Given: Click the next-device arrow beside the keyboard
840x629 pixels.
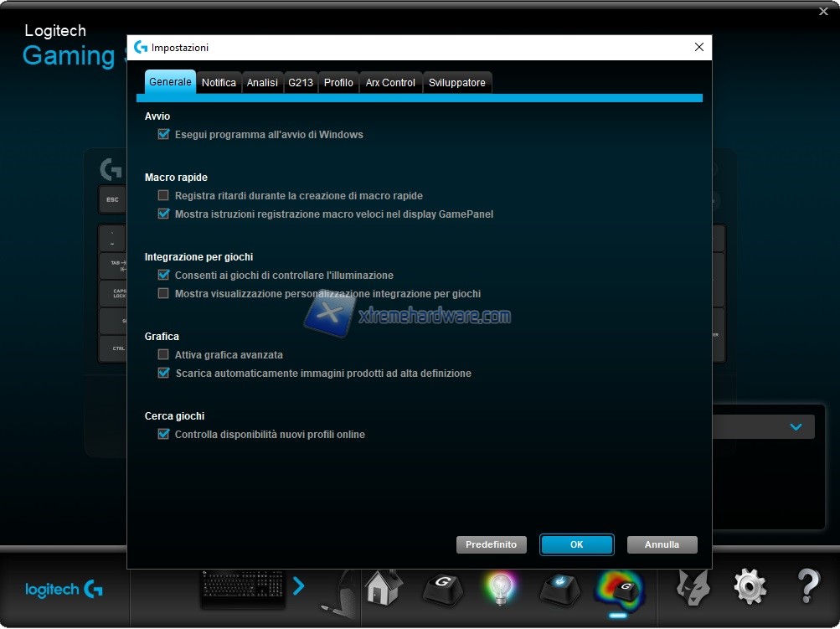Looking at the screenshot, I should point(299,586).
